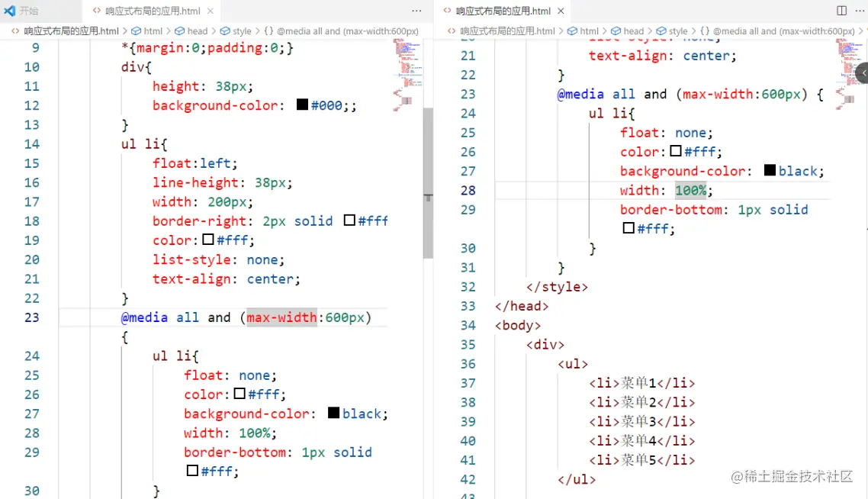The height and width of the screenshot is (499, 868).
Task: Click the right editor minimap
Action: click(849, 75)
